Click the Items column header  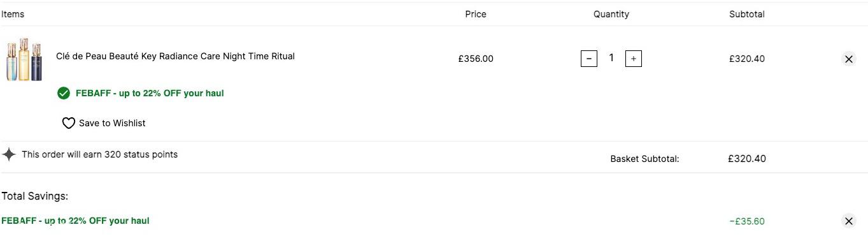[x=13, y=13]
